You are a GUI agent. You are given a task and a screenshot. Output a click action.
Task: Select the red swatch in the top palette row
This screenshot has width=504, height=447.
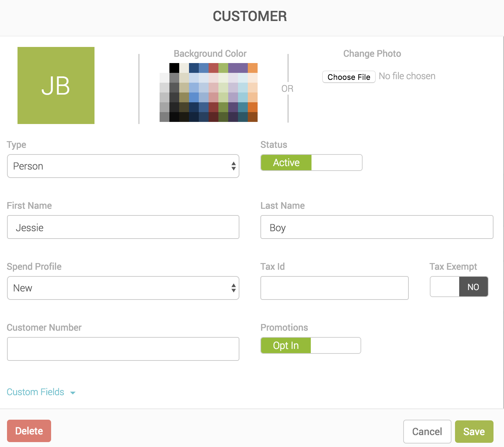point(213,68)
